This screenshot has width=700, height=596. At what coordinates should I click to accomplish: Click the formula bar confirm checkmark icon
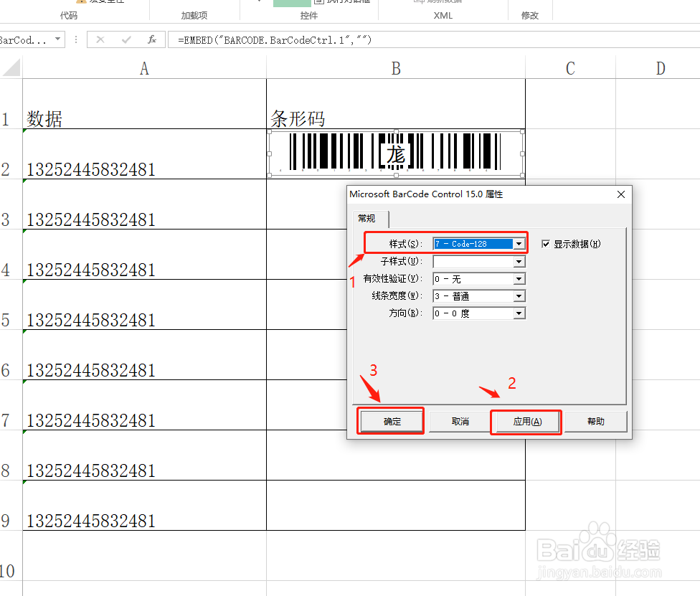126,39
